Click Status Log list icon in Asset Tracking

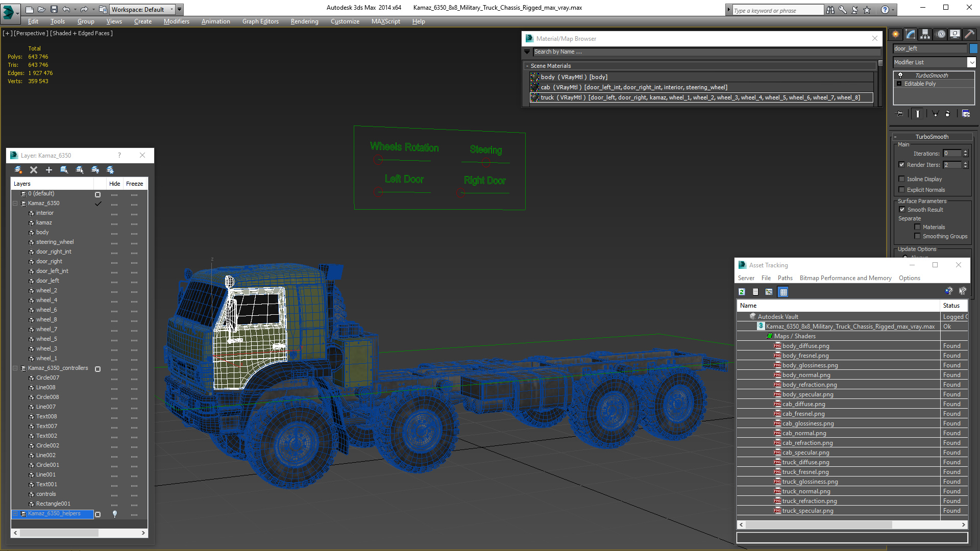tap(755, 292)
